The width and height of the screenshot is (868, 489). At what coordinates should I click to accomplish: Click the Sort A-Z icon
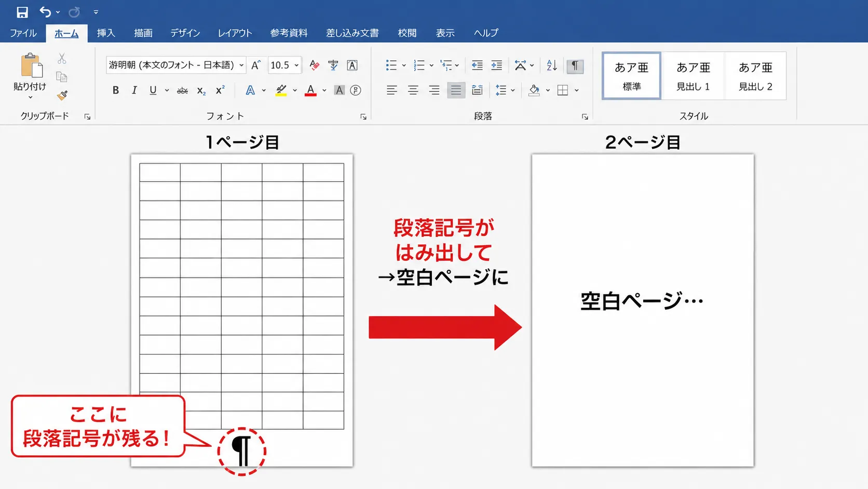pyautogui.click(x=552, y=65)
